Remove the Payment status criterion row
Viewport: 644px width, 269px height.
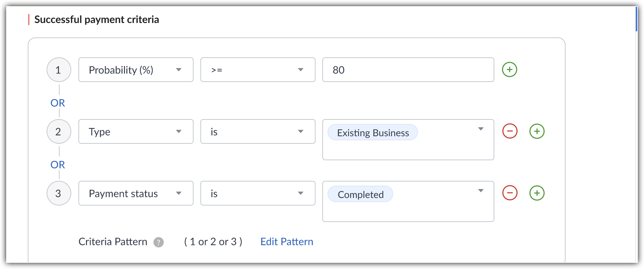pos(510,193)
